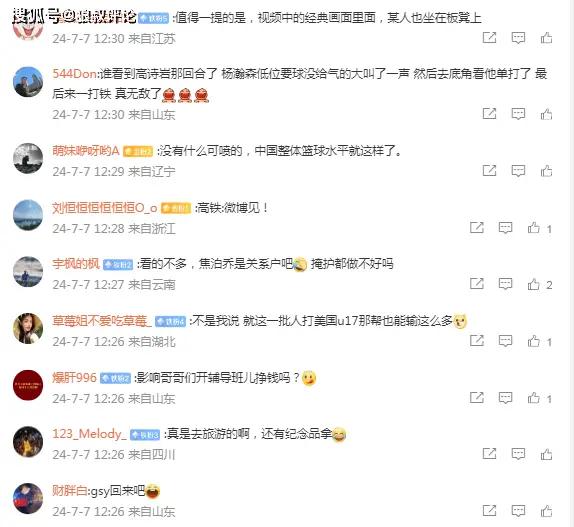This screenshot has width=574, height=527.
Task: Open 草莓姐不爱吃草莓_'s avatar photo
Action: [x=28, y=328]
